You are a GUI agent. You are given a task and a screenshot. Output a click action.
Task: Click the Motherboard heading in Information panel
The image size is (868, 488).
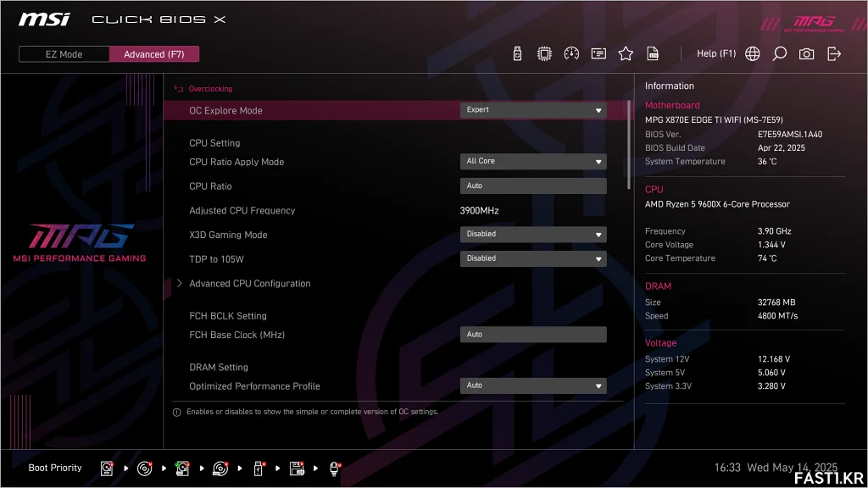pyautogui.click(x=672, y=105)
